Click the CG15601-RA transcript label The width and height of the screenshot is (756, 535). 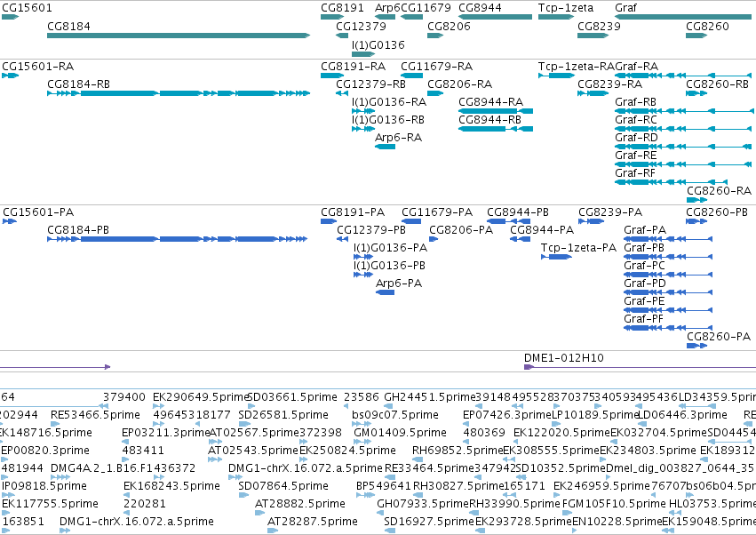pyautogui.click(x=37, y=66)
